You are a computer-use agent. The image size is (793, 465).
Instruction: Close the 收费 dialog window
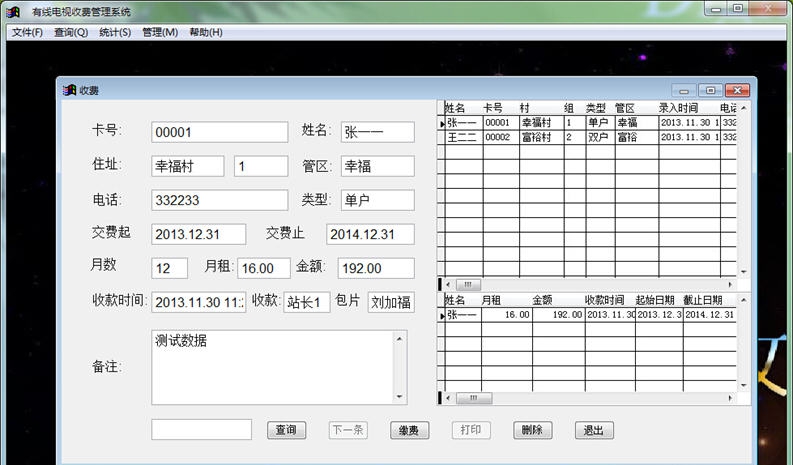[737, 91]
